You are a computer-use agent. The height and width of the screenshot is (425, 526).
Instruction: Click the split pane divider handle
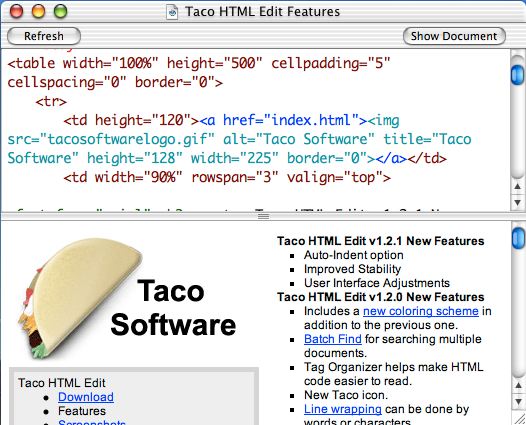pos(263,216)
